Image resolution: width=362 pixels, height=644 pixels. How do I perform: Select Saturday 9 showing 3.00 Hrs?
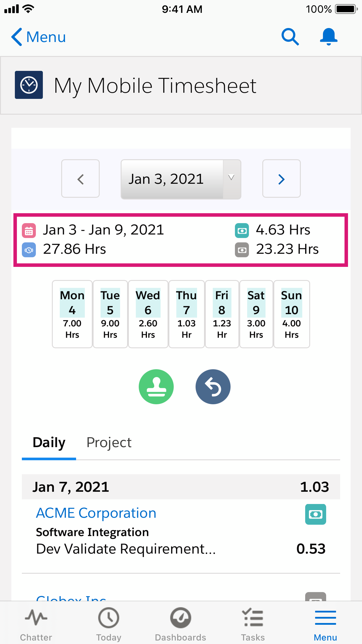(x=256, y=314)
